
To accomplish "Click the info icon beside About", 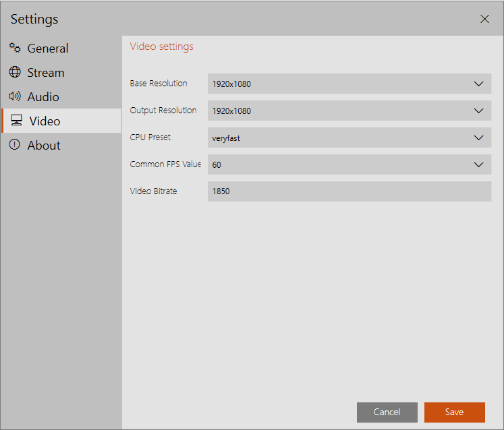I will tap(15, 145).
